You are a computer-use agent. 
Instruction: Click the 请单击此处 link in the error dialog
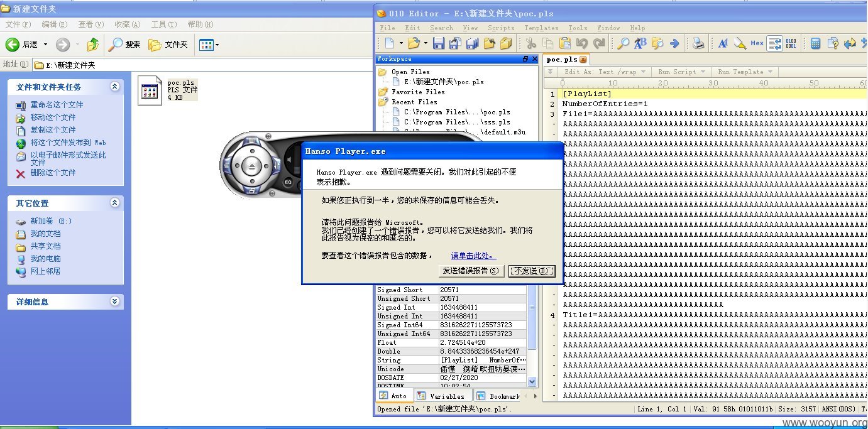[473, 256]
